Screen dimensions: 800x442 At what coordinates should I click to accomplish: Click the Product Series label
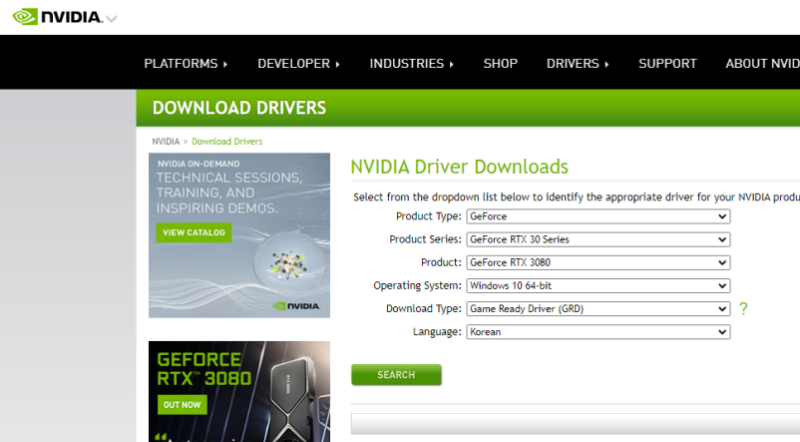point(425,239)
